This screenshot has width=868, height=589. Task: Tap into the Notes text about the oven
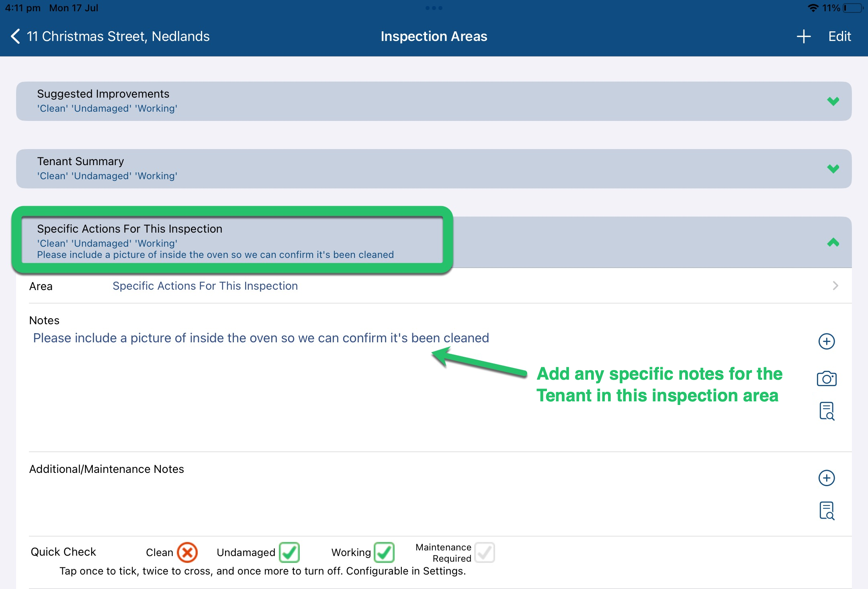click(261, 338)
